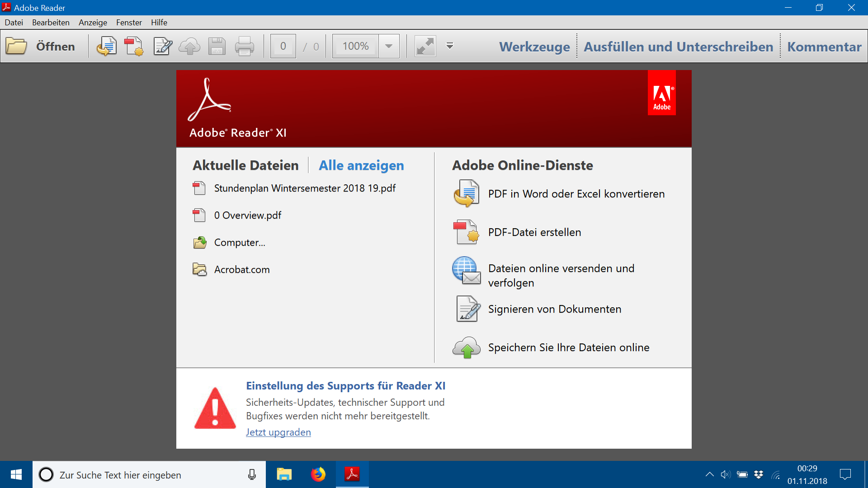Viewport: 868px width, 488px height.
Task: Click the create PDF toolbar icon
Action: pyautogui.click(x=134, y=46)
